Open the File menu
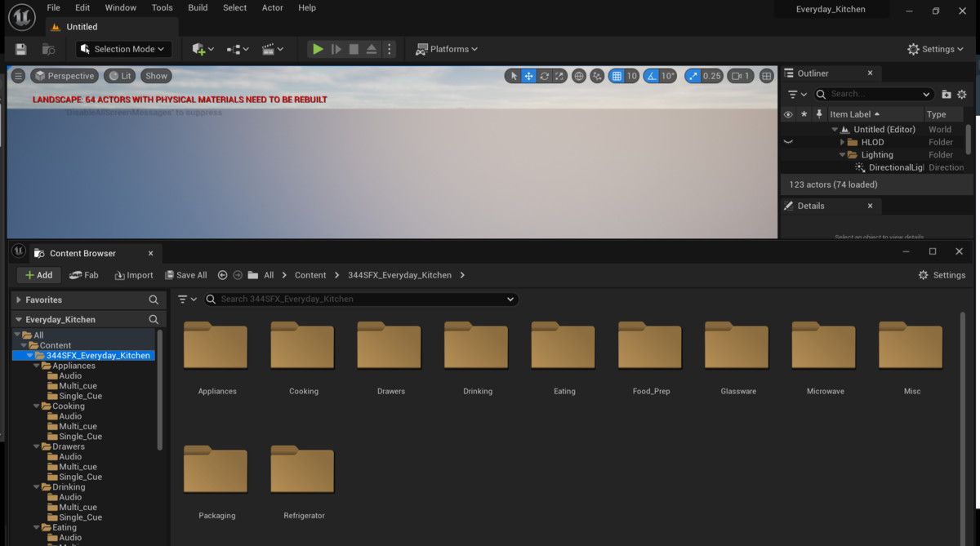Viewport: 980px width, 546px height. [53, 7]
